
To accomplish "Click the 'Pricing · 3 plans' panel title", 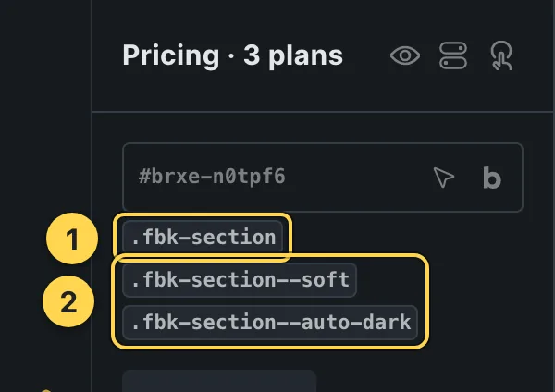I will point(232,55).
